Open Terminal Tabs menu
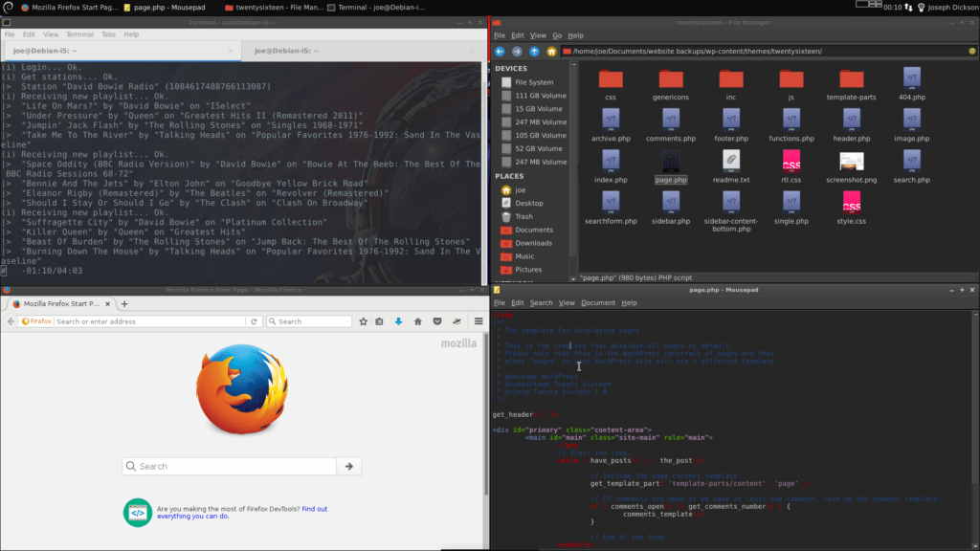 click(x=108, y=34)
